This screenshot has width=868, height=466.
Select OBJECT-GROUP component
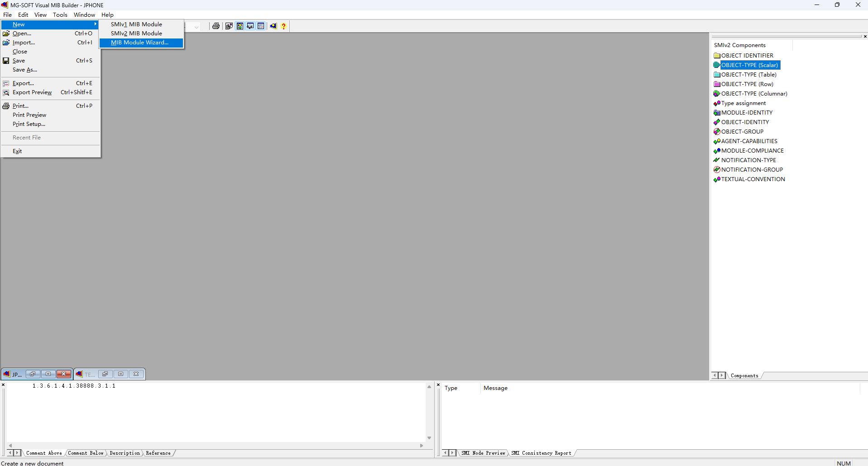click(739, 132)
